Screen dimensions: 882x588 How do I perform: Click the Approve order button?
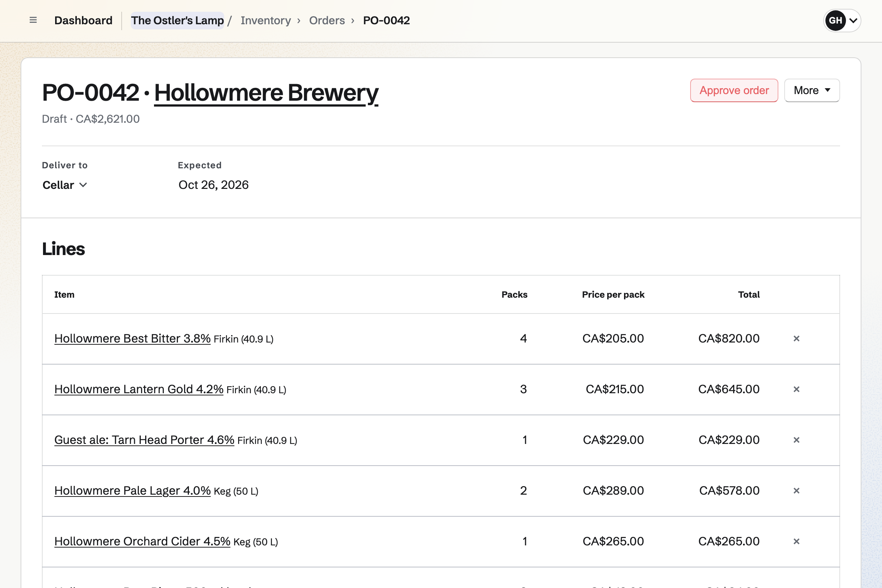(734, 90)
